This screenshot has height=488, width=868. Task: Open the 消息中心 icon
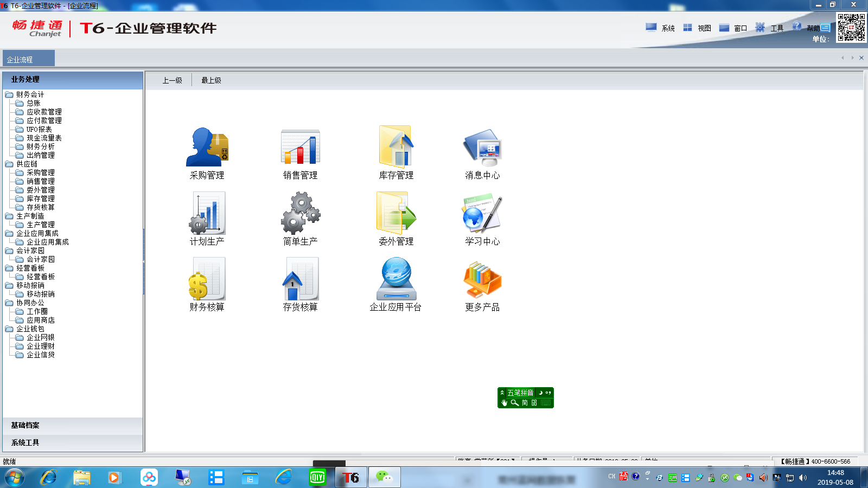click(482, 147)
